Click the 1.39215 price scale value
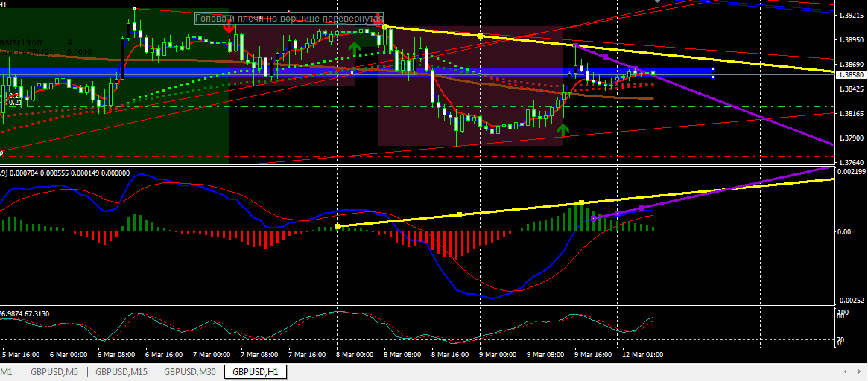Viewport: 868px width, 381px height. point(852,16)
